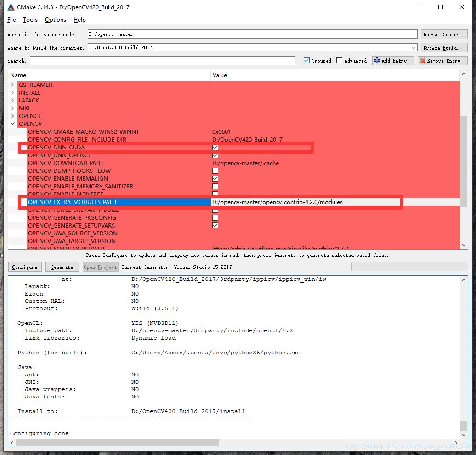Click the Remove Entry red X icon
The image size is (476, 455).
click(x=423, y=60)
